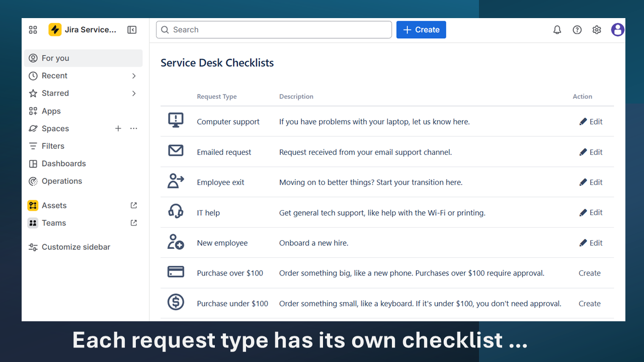
Task: Select Filters in the sidebar
Action: click(52, 146)
